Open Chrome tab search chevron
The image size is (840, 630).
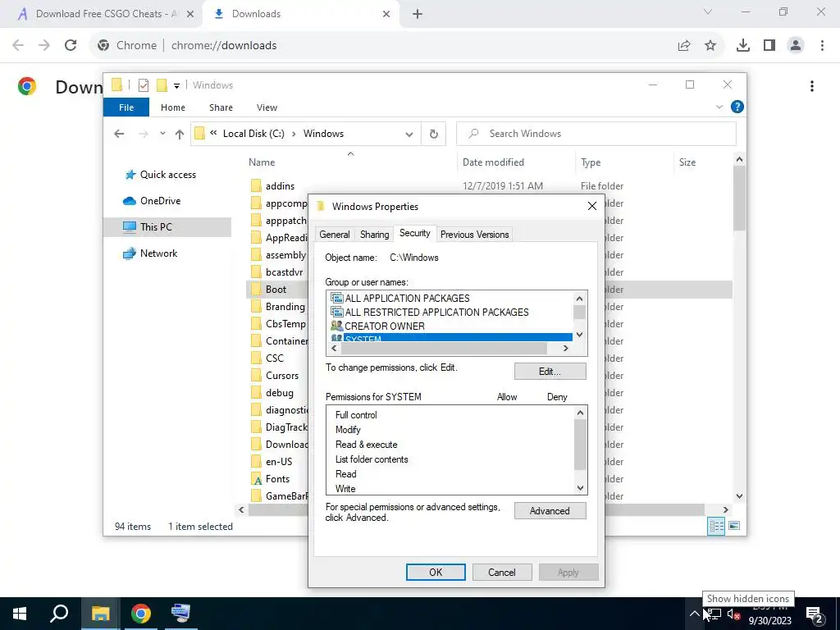pyautogui.click(x=708, y=11)
